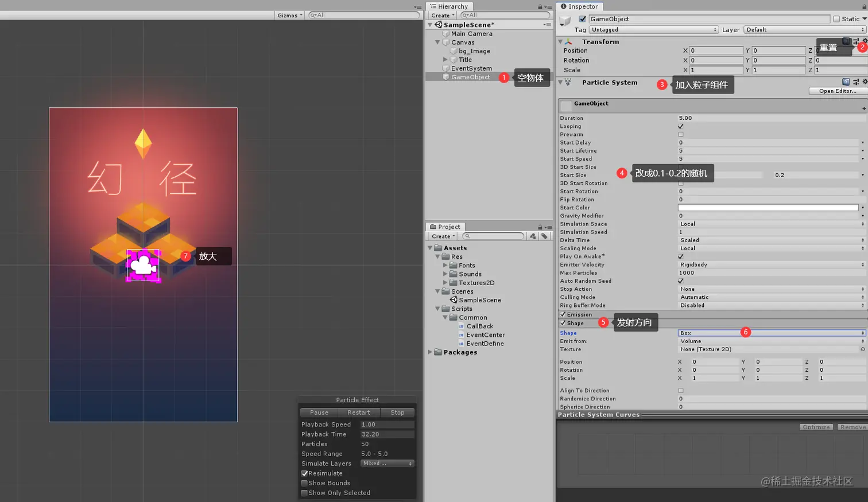Click the Project panel lock icon
This screenshot has width=868, height=502.
pyautogui.click(x=540, y=227)
